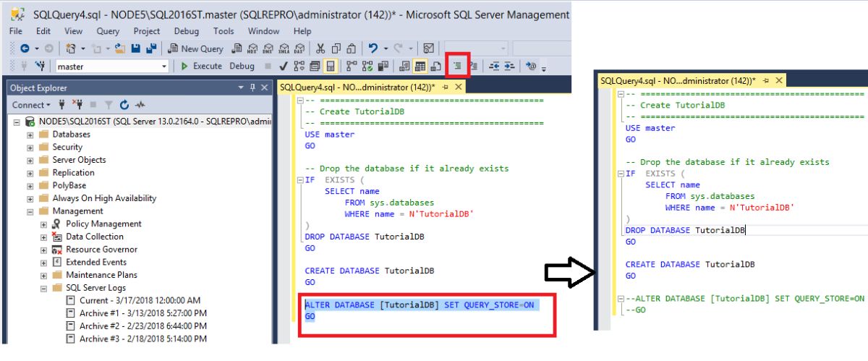Undo the last edit

click(x=373, y=48)
